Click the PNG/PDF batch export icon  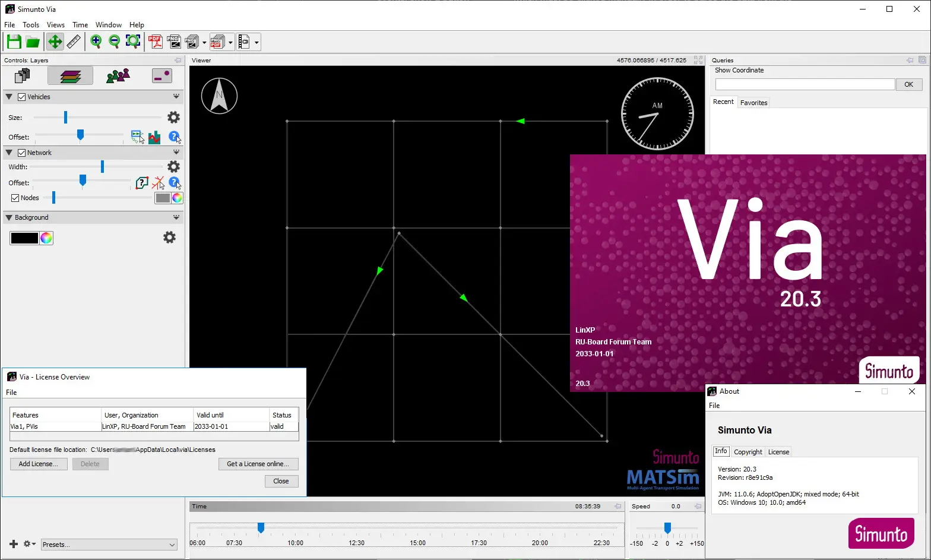pyautogui.click(x=217, y=42)
